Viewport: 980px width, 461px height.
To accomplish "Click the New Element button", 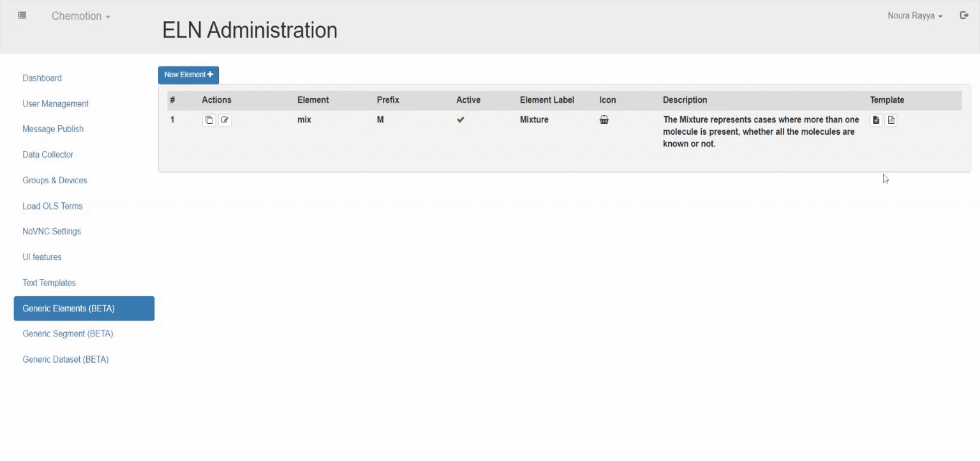I will click(x=188, y=75).
